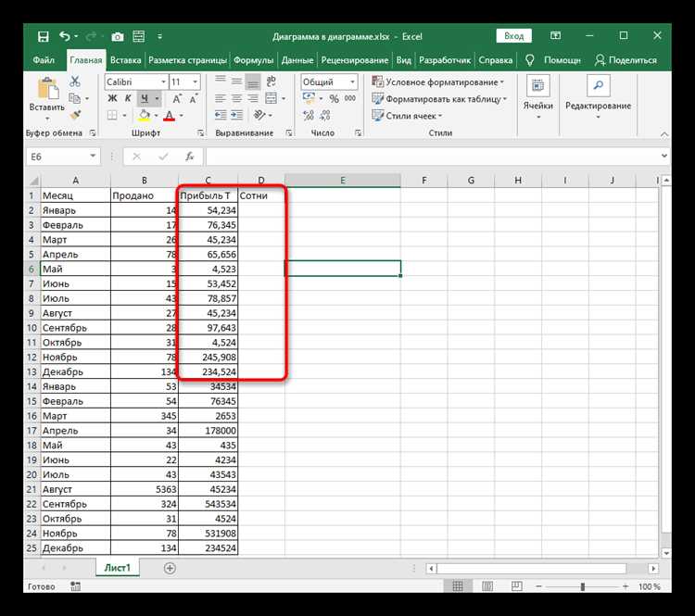This screenshot has height=616, width=695.
Task: Add a new sheet with plus button
Action: [x=170, y=568]
